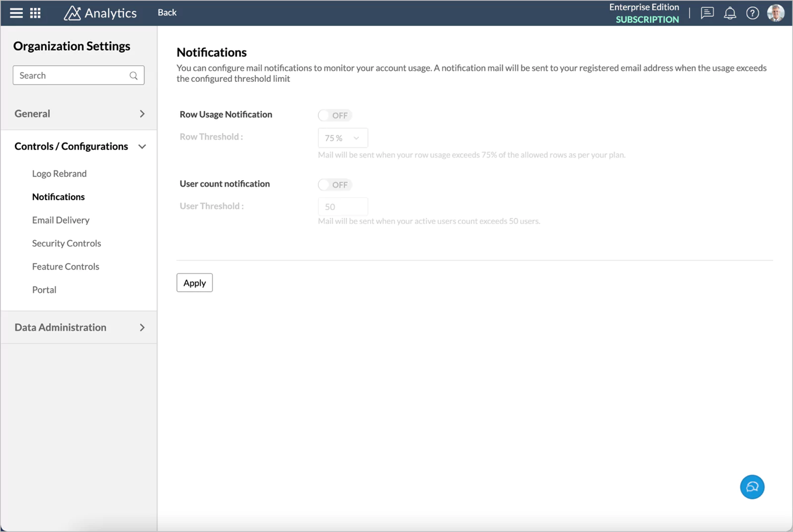
Task: Click the Apply button
Action: point(195,283)
